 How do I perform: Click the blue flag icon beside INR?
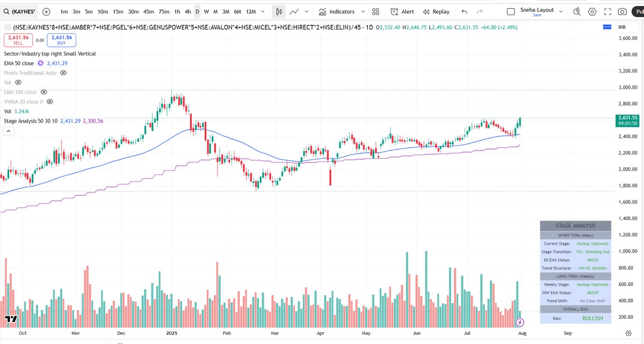[x=607, y=27]
